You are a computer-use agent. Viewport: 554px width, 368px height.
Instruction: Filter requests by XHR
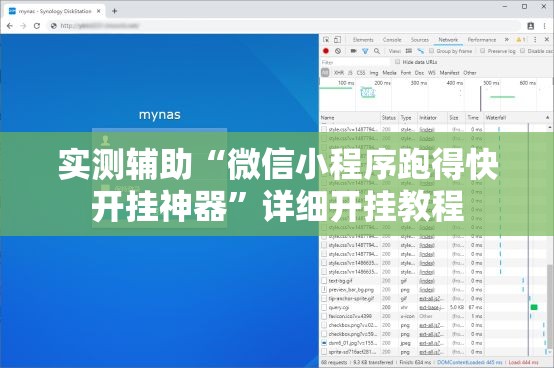click(338, 72)
